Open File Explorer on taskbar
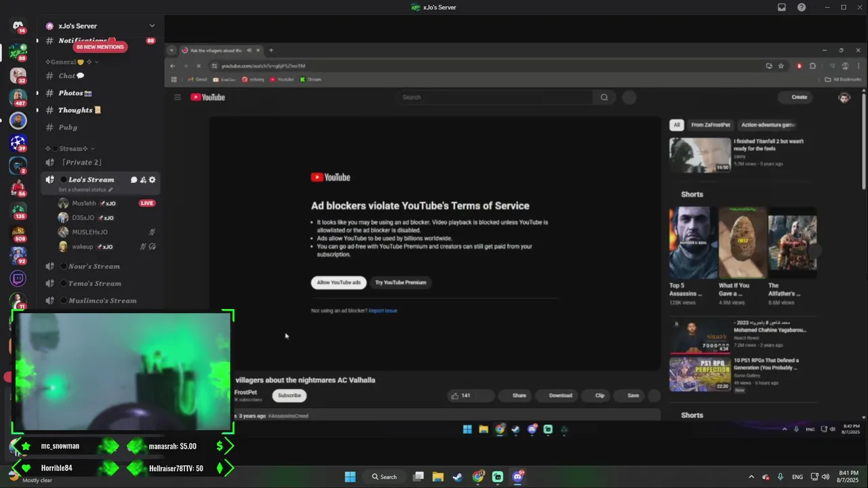The width and height of the screenshot is (868, 488). (438, 476)
